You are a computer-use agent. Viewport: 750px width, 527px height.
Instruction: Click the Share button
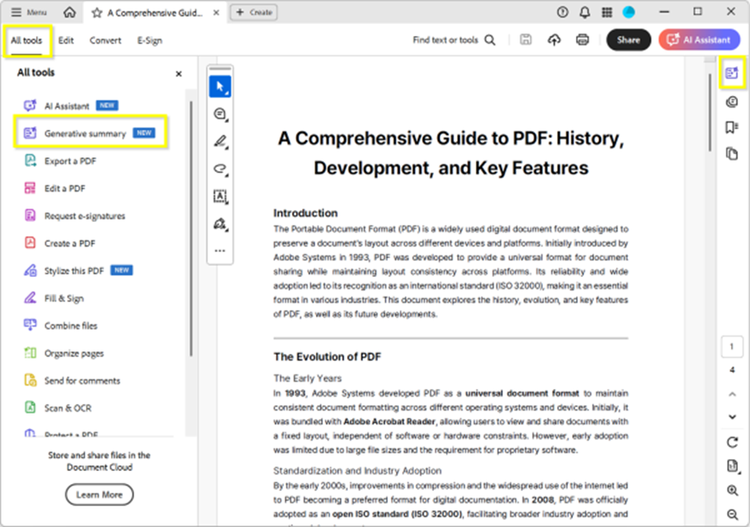[628, 40]
